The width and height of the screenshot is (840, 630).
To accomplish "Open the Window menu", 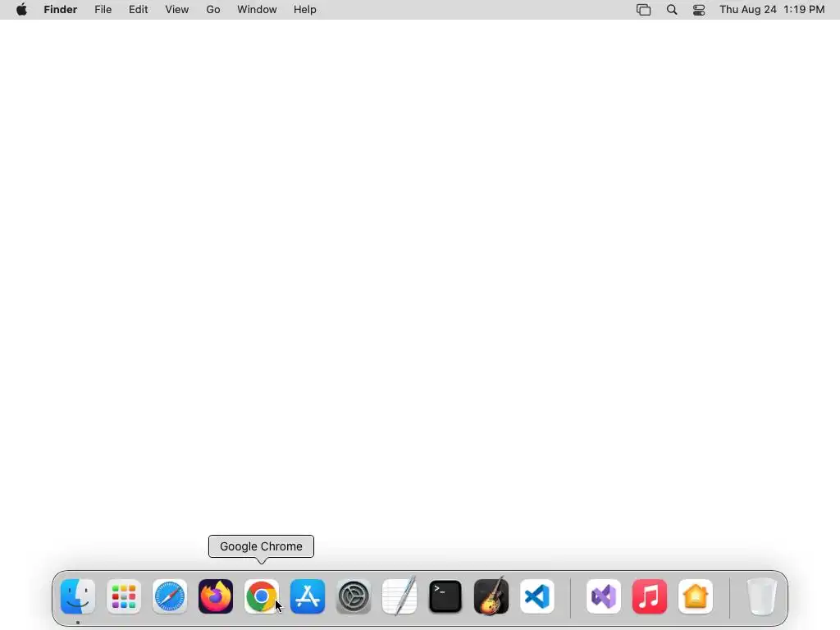I will 257,10.
